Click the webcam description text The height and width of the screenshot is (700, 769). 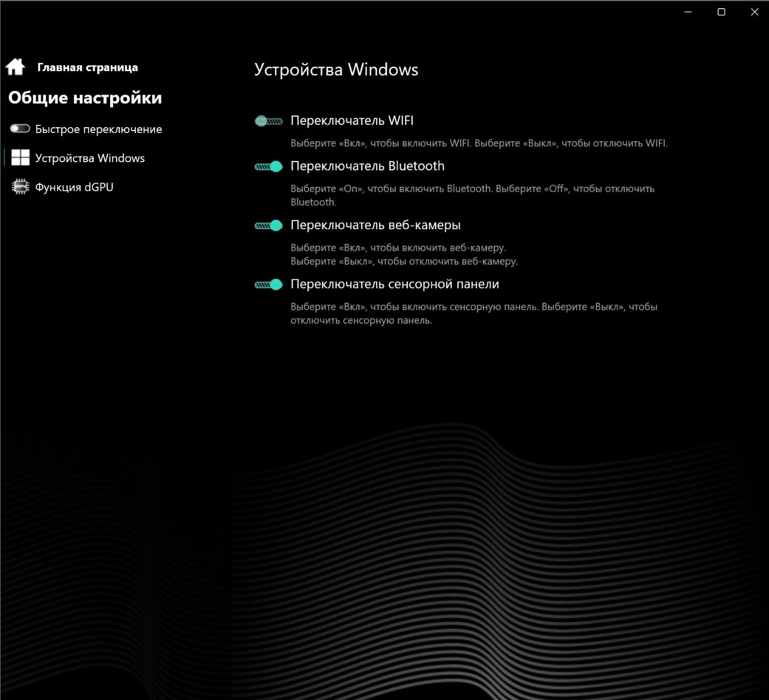pos(404,254)
